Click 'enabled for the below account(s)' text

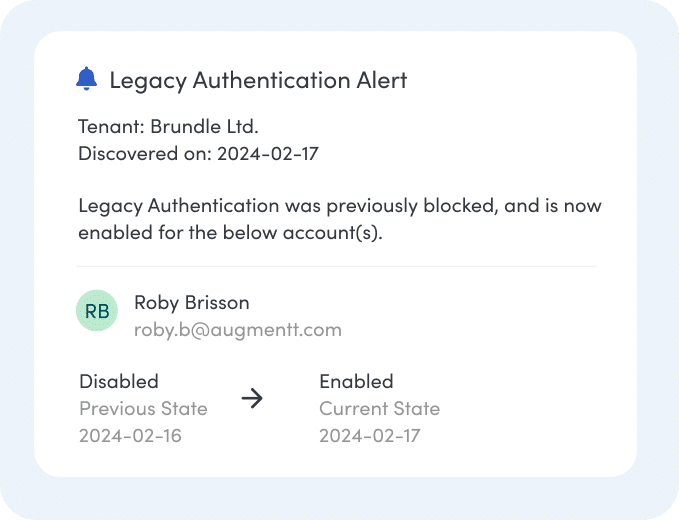pyautogui.click(x=230, y=233)
